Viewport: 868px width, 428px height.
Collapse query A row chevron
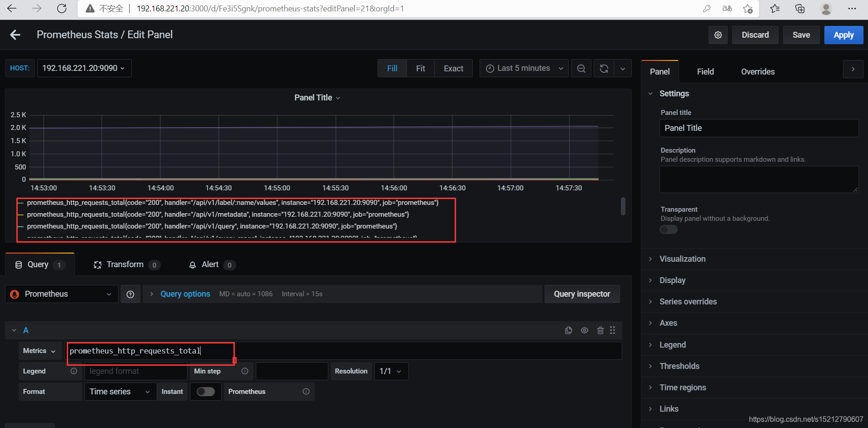14,331
